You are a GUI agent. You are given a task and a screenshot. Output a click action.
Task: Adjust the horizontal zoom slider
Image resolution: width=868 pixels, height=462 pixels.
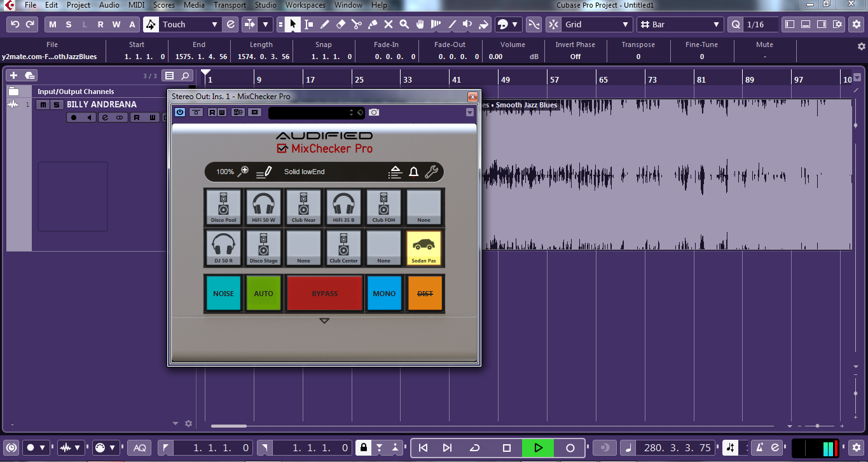coord(817,426)
